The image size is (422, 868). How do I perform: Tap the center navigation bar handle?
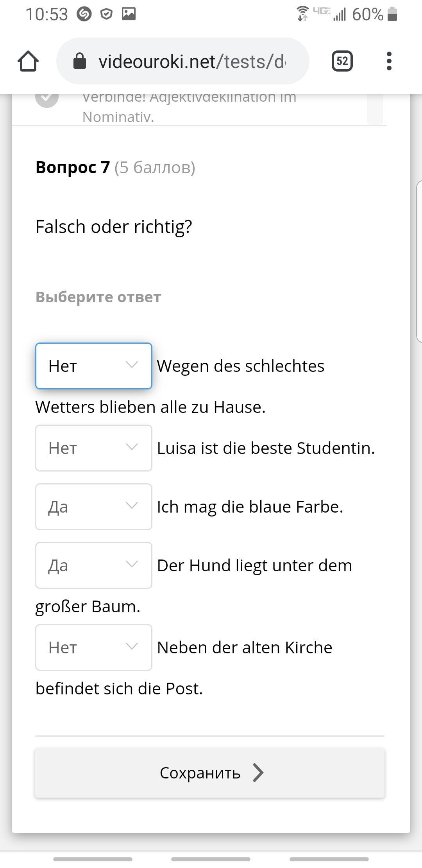click(211, 859)
